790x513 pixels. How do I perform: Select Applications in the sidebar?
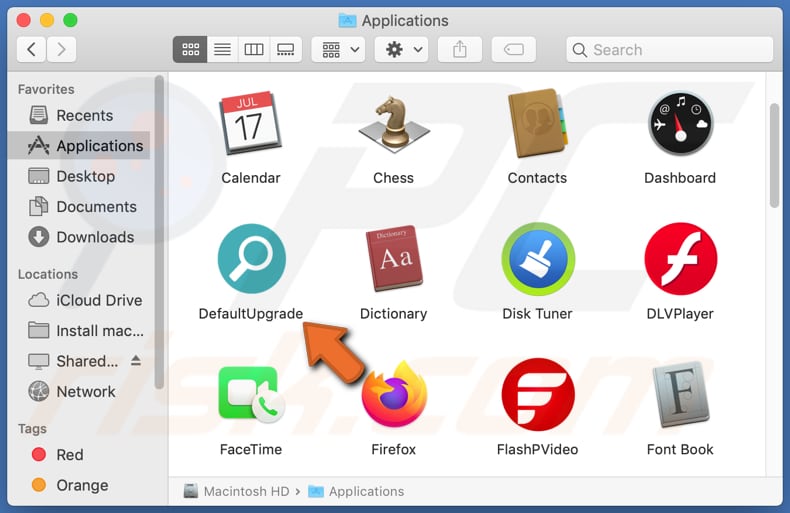click(79, 146)
